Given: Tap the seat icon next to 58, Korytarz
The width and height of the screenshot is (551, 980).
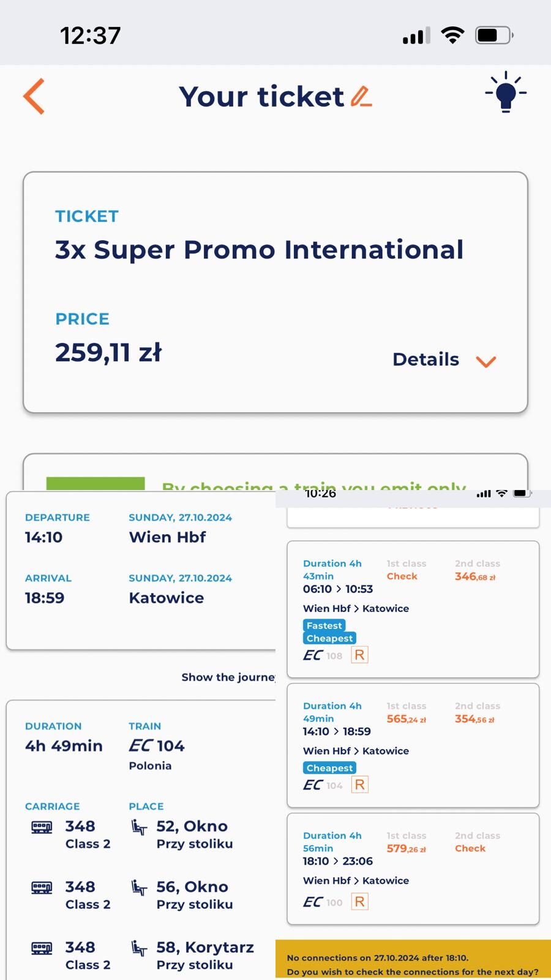Looking at the screenshot, I should coord(139,949).
